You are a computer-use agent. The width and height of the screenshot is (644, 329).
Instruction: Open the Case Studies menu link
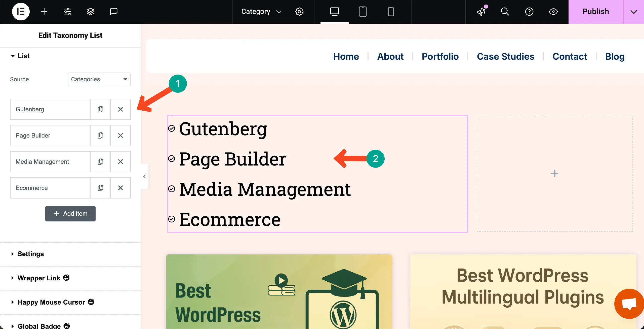505,56
